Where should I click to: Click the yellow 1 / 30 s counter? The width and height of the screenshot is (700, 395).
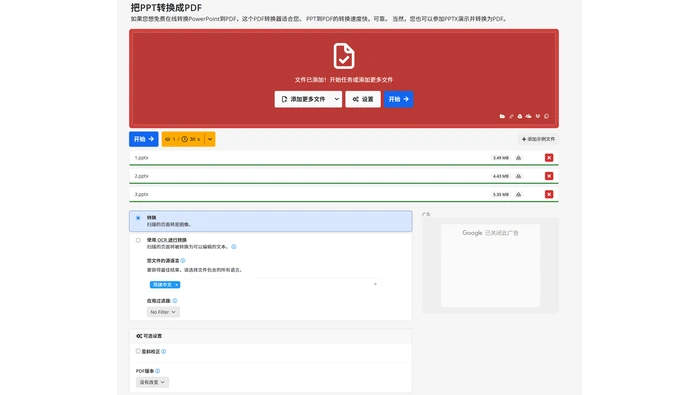click(x=183, y=139)
